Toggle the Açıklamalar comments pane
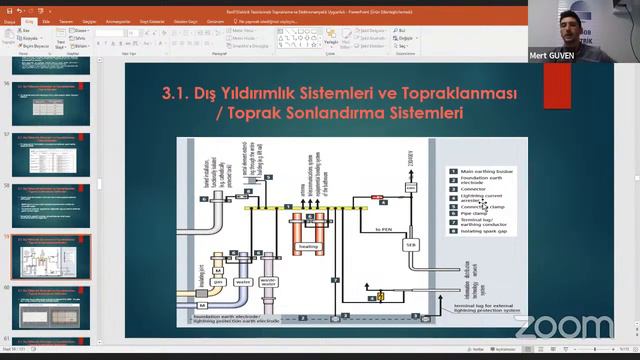640x360 pixels. tap(503, 349)
